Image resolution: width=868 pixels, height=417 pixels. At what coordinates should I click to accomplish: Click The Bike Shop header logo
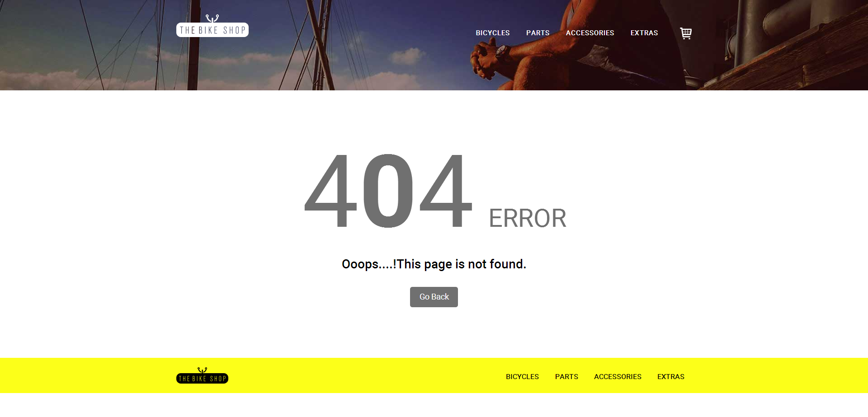pos(212,26)
